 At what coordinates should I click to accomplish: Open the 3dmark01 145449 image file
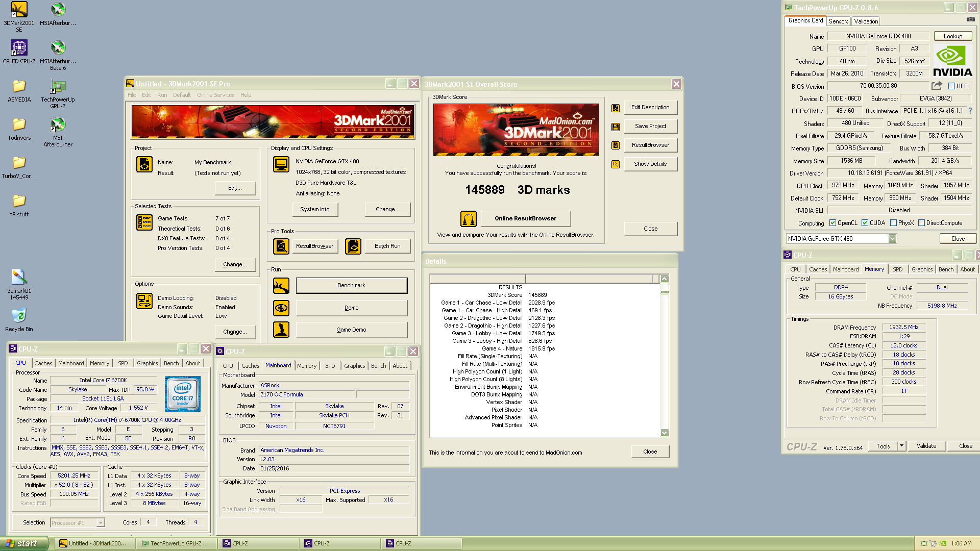19,285
